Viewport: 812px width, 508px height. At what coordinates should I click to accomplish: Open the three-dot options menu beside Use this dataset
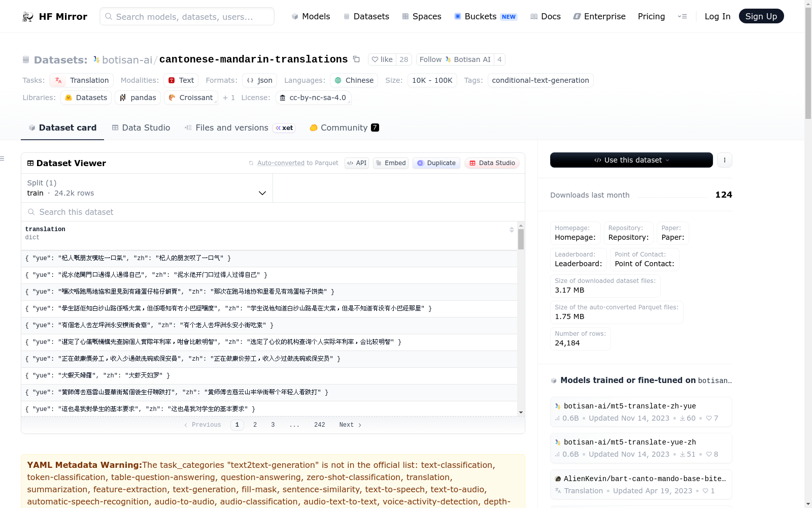[x=724, y=160]
